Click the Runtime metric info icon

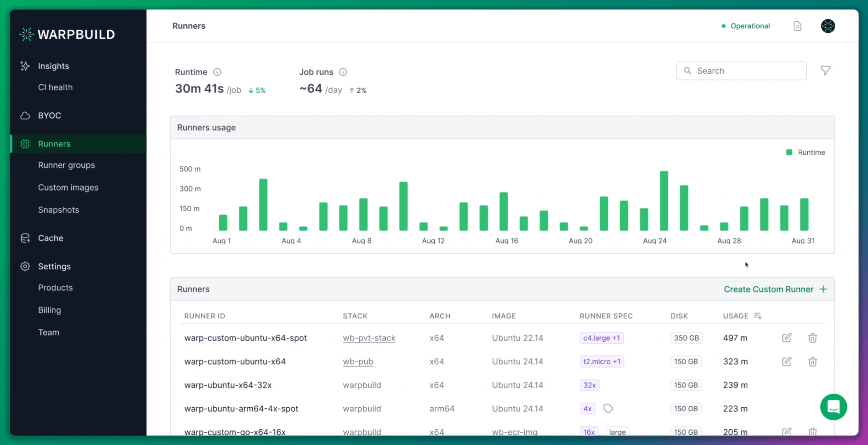[x=217, y=72]
